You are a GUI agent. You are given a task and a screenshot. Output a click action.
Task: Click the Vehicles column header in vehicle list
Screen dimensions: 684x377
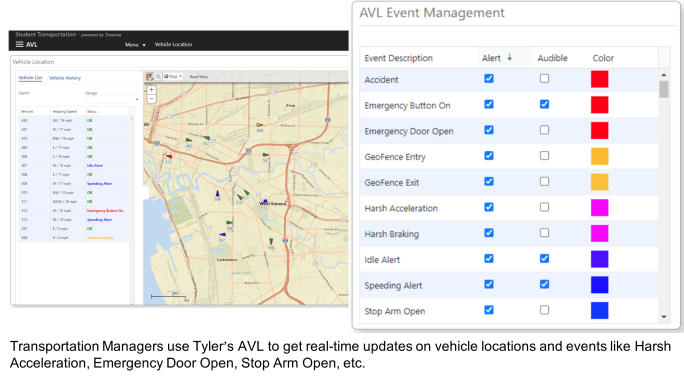point(27,112)
